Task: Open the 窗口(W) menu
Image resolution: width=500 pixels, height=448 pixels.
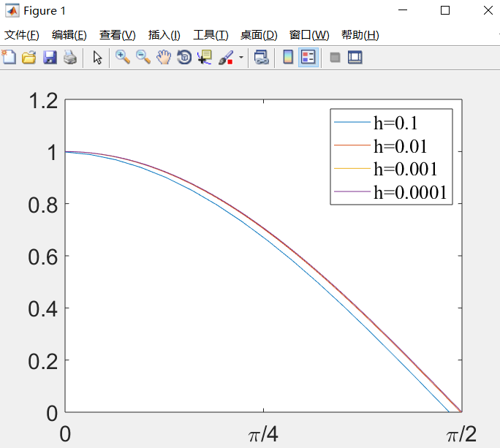Action: (309, 35)
